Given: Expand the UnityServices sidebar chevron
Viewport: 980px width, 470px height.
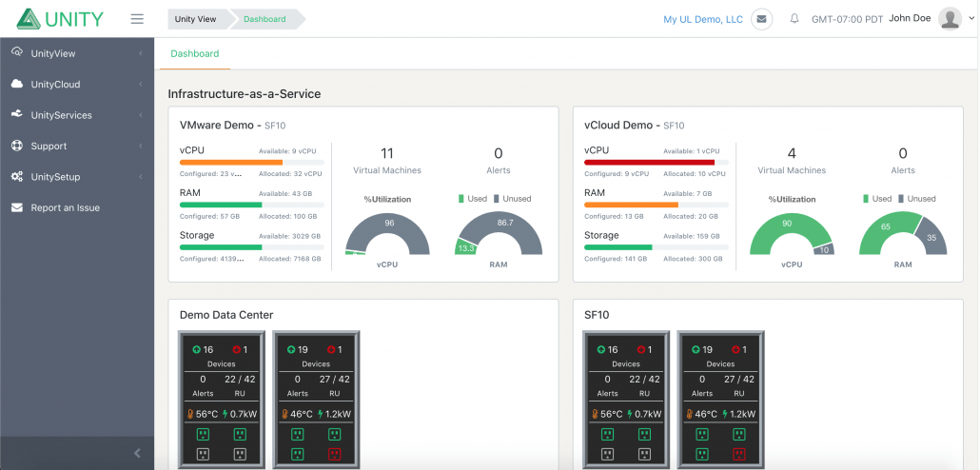Looking at the screenshot, I should (141, 115).
